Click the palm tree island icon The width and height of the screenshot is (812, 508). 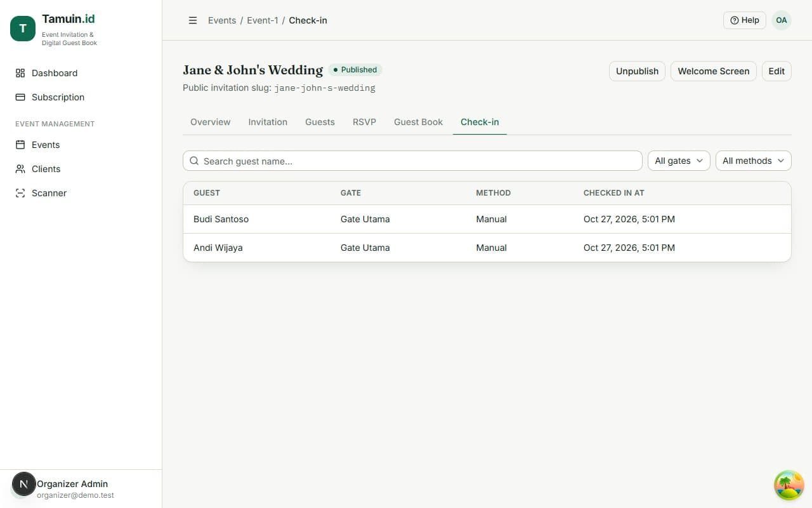(789, 485)
